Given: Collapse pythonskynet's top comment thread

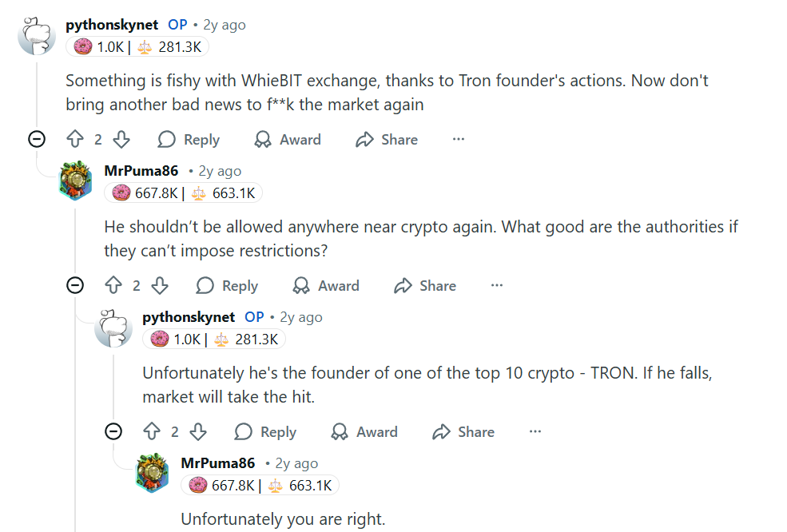Looking at the screenshot, I should coord(36,139).
